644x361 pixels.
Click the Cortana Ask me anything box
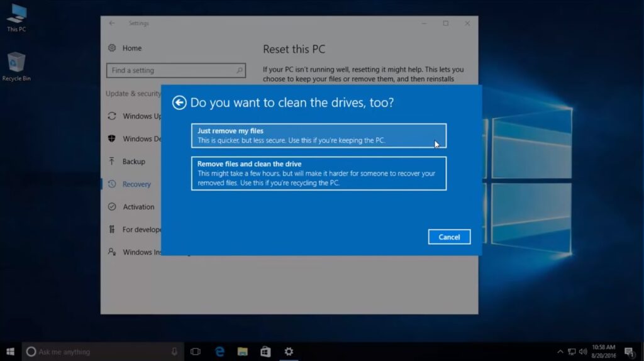[103, 352]
